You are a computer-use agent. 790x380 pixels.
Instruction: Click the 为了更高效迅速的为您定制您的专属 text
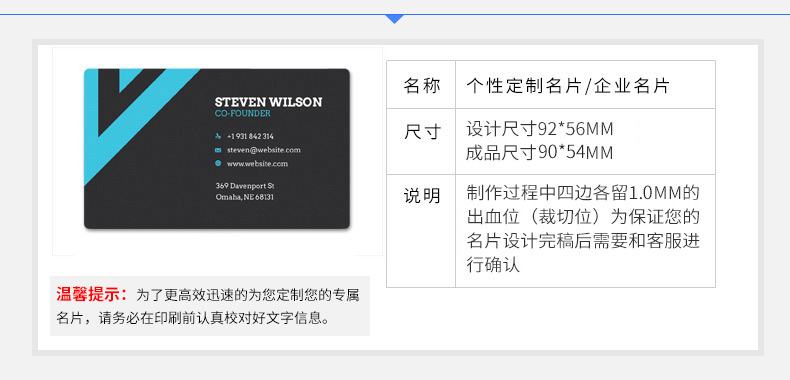tap(248, 295)
